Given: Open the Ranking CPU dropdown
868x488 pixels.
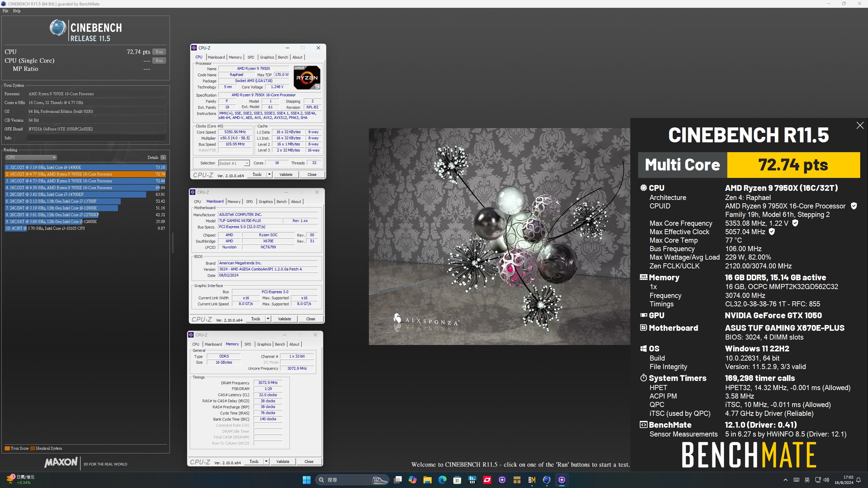Looking at the screenshot, I should click(31, 157).
